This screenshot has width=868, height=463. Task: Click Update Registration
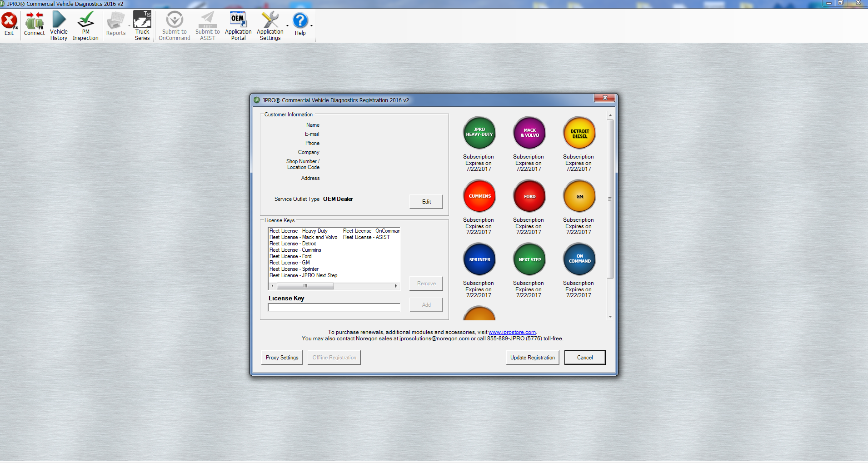(x=533, y=358)
